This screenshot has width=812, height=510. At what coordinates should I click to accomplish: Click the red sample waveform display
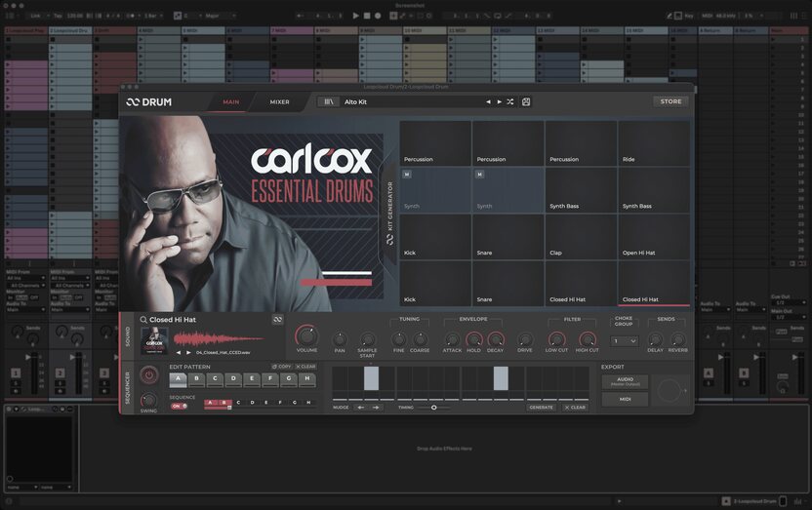[219, 338]
